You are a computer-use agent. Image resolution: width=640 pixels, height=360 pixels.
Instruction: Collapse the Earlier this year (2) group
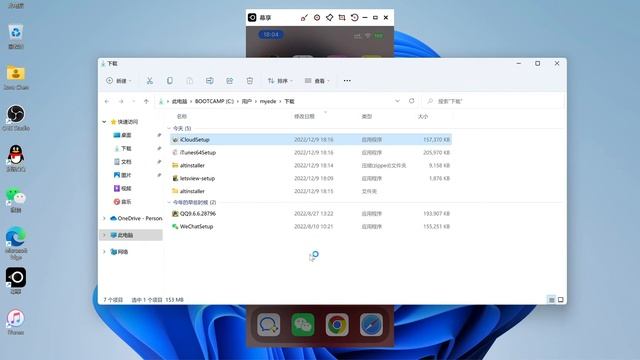point(169,202)
